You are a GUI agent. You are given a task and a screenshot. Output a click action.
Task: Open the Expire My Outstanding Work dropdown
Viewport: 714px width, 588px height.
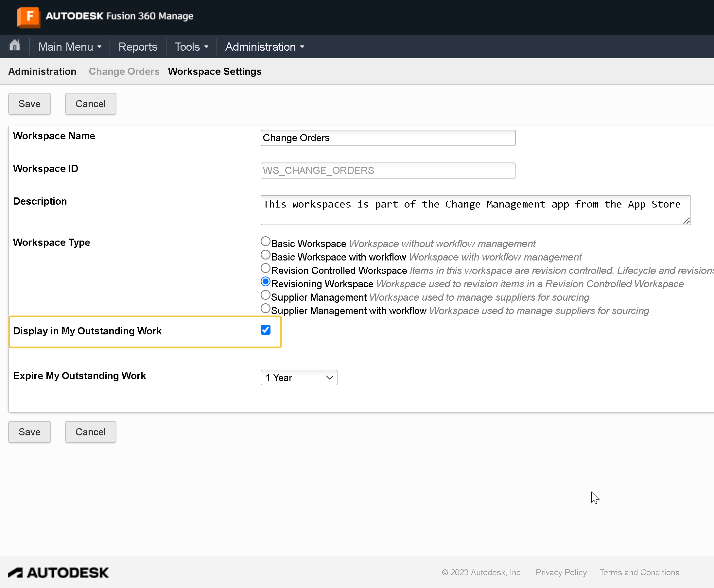coord(299,377)
